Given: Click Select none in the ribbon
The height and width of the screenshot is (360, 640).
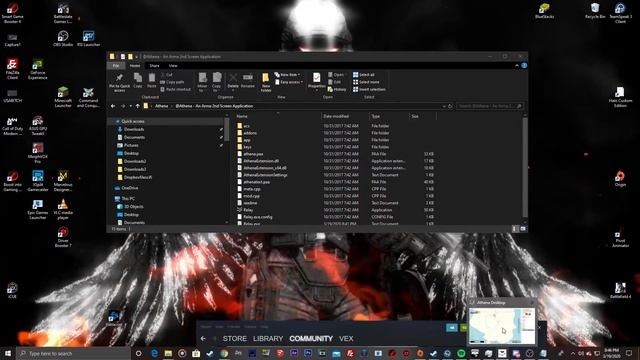Looking at the screenshot, I should click(366, 82).
